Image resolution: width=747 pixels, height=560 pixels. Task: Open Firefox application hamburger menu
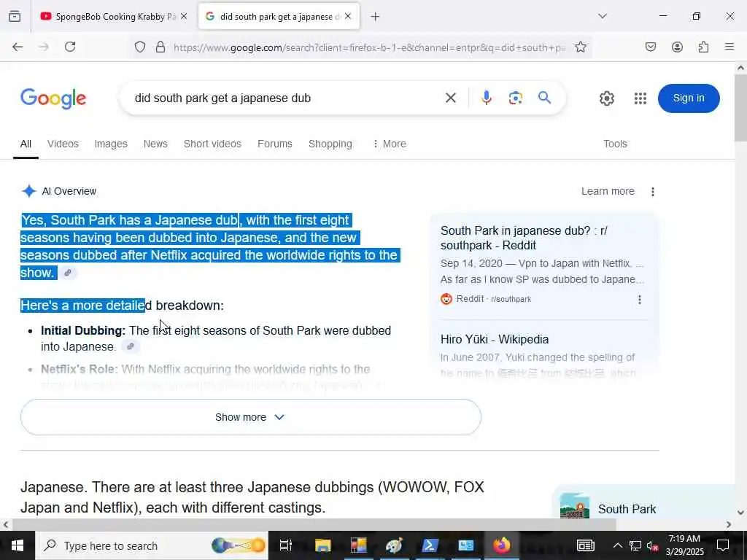[x=729, y=47]
